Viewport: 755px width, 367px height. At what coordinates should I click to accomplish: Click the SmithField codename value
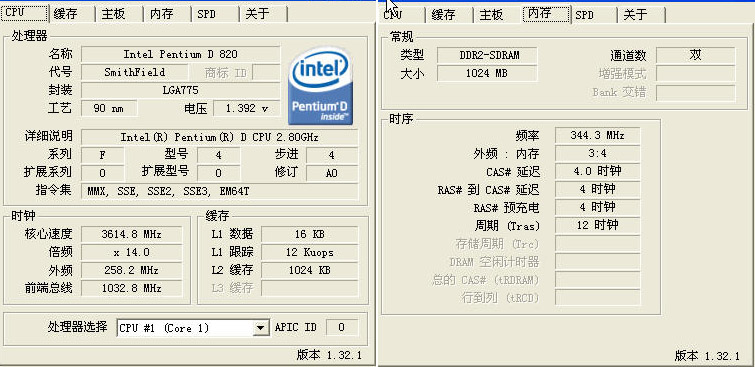coord(135,72)
